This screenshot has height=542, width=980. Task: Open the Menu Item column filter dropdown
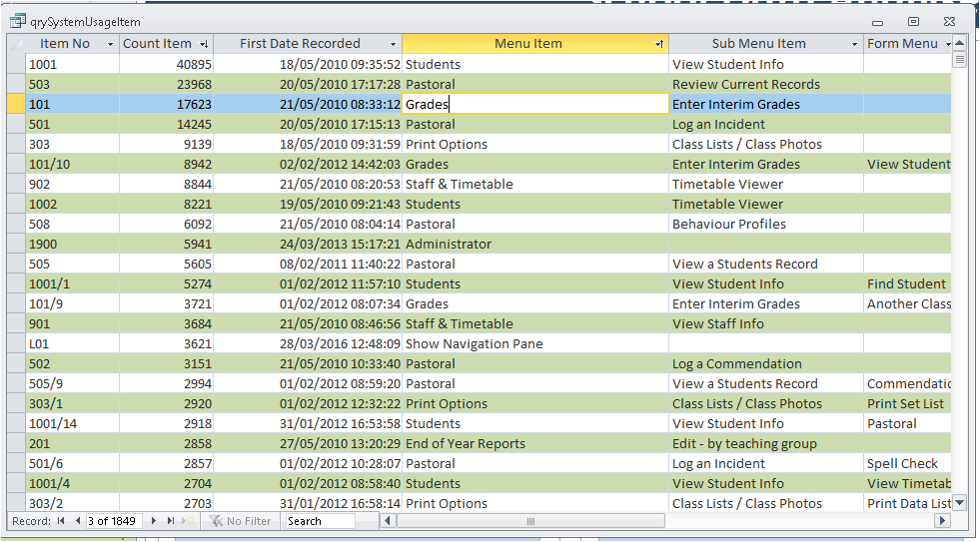(x=658, y=44)
